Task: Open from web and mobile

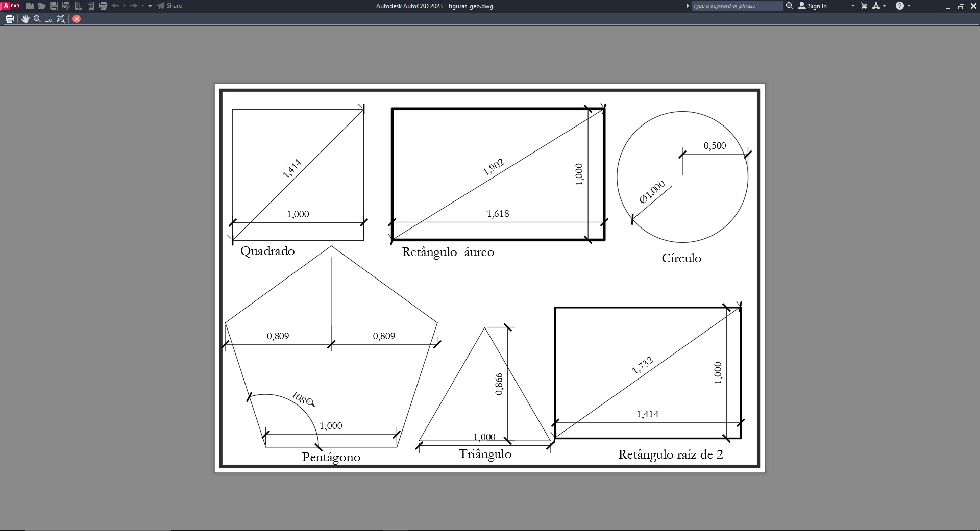Action: pyautogui.click(x=79, y=6)
